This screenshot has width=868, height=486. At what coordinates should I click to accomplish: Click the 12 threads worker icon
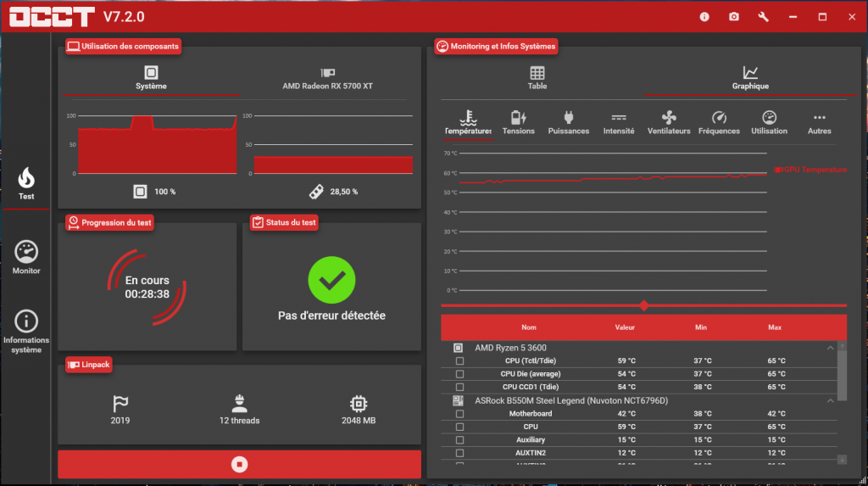[x=239, y=404]
